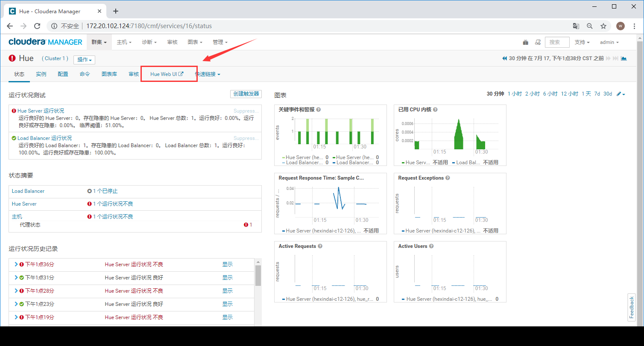The height and width of the screenshot is (346, 644).
Task: Switch to the 实例 tab
Action: point(41,74)
